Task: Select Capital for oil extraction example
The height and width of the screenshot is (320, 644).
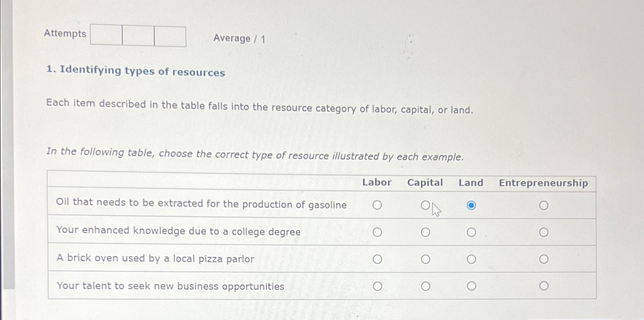Action: 425,205
